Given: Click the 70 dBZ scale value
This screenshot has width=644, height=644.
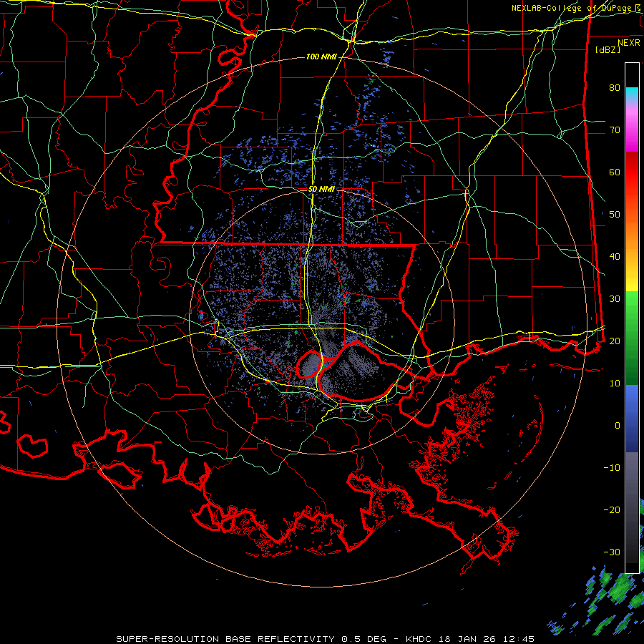Looking at the screenshot, I should click(x=615, y=130).
